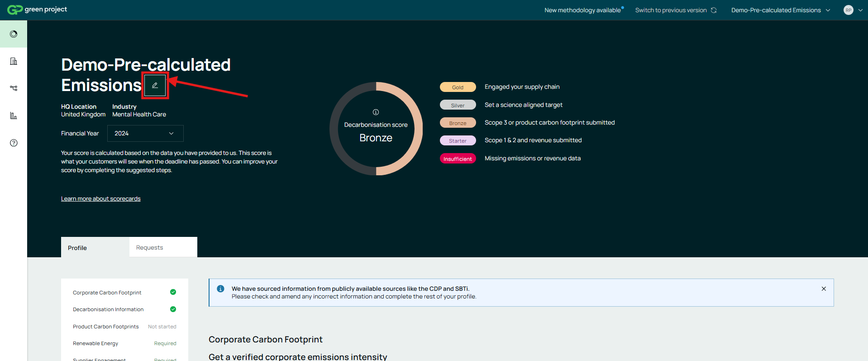The height and width of the screenshot is (361, 868).
Task: Expand the chevron next to RP avatar
Action: [x=860, y=10]
